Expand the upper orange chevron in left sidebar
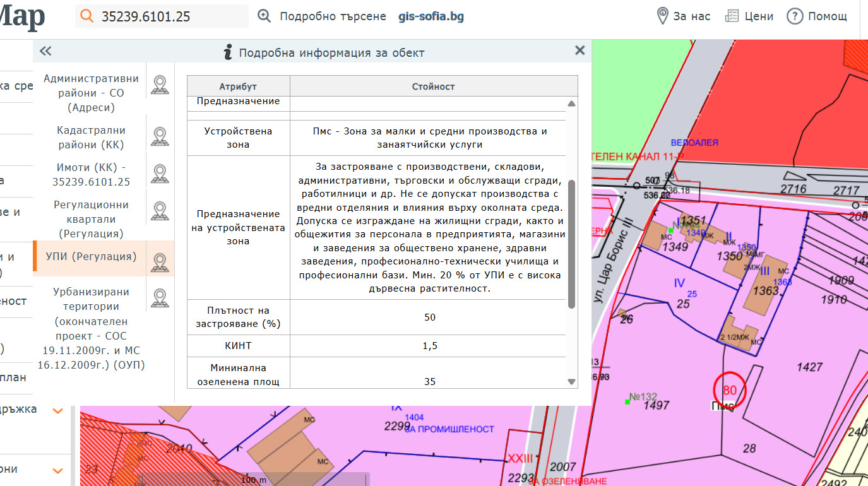Screen dimensions: 868x486 pyautogui.click(x=57, y=411)
